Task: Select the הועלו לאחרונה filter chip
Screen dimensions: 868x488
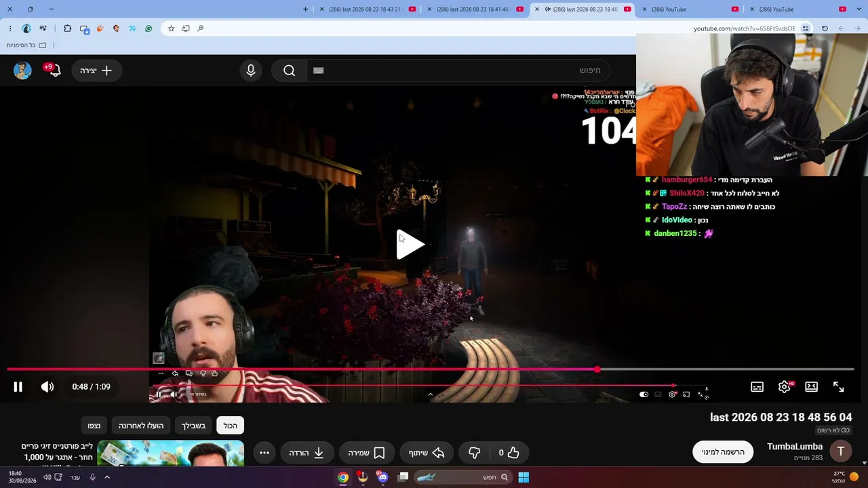Action: 141,426
